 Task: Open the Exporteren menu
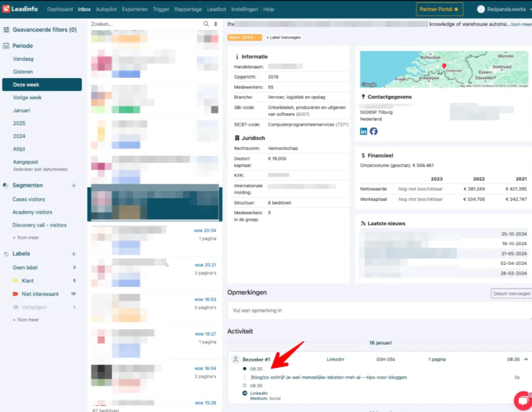point(135,9)
